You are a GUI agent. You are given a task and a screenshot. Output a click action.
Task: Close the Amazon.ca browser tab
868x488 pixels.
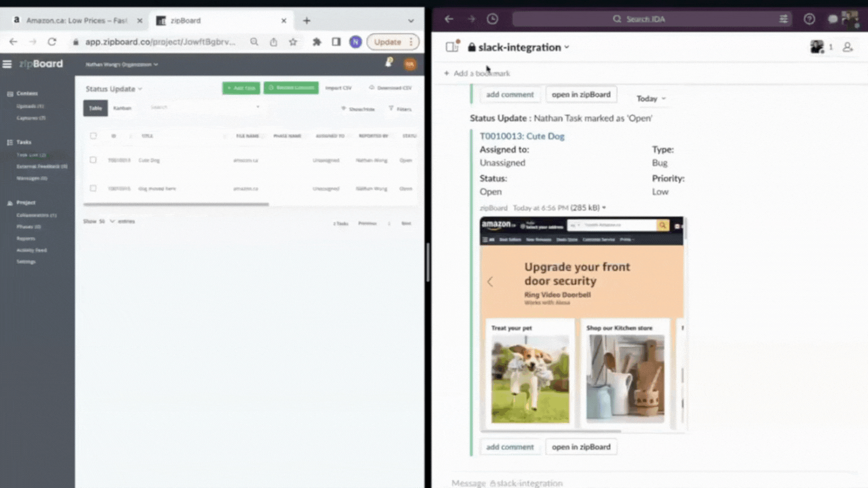click(x=140, y=20)
